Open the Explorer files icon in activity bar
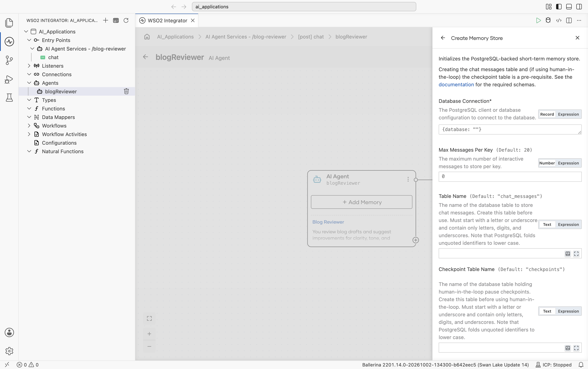The width and height of the screenshot is (588, 369). [x=9, y=23]
